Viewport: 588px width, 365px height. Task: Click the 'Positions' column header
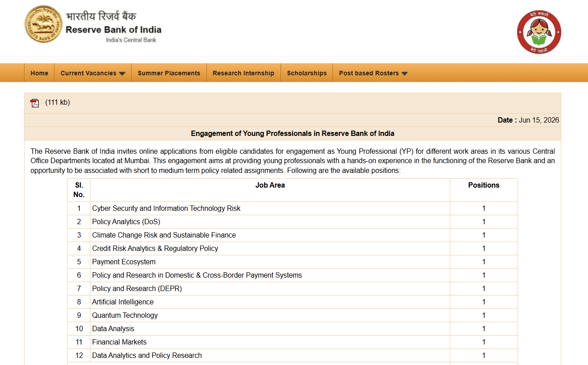coord(484,185)
